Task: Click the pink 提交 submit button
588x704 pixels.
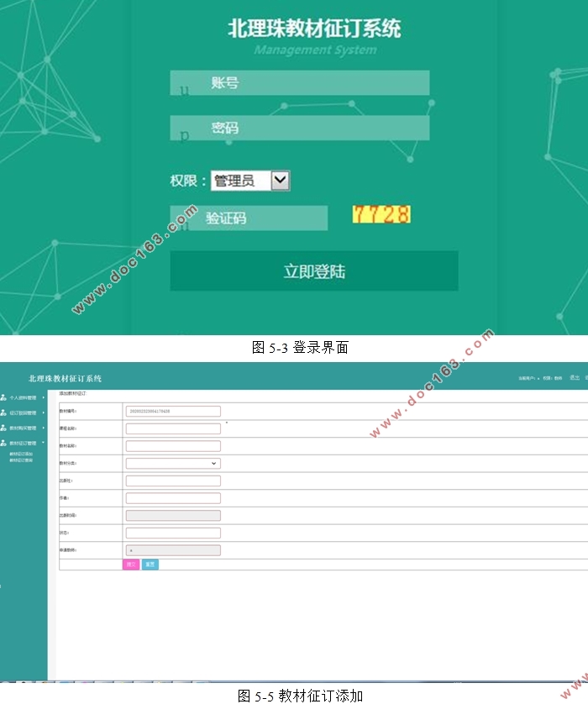Action: tap(131, 565)
